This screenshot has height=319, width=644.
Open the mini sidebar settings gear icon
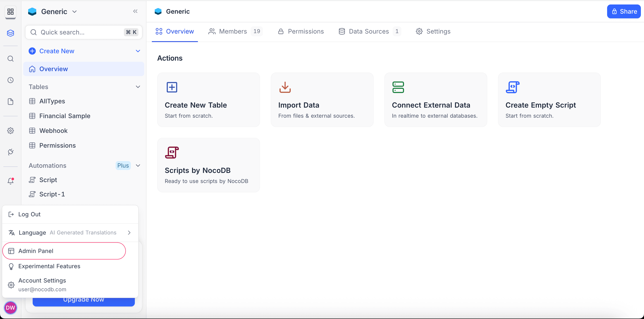click(x=11, y=131)
